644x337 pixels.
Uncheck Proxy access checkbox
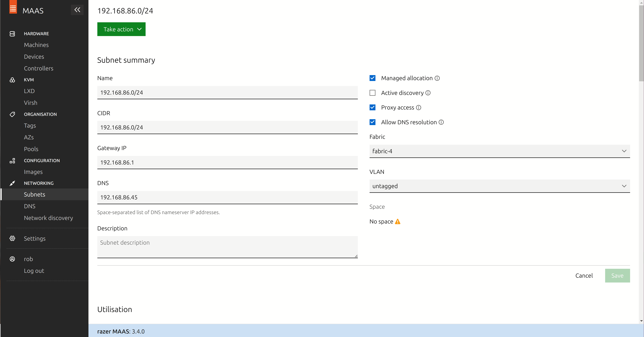pyautogui.click(x=372, y=107)
